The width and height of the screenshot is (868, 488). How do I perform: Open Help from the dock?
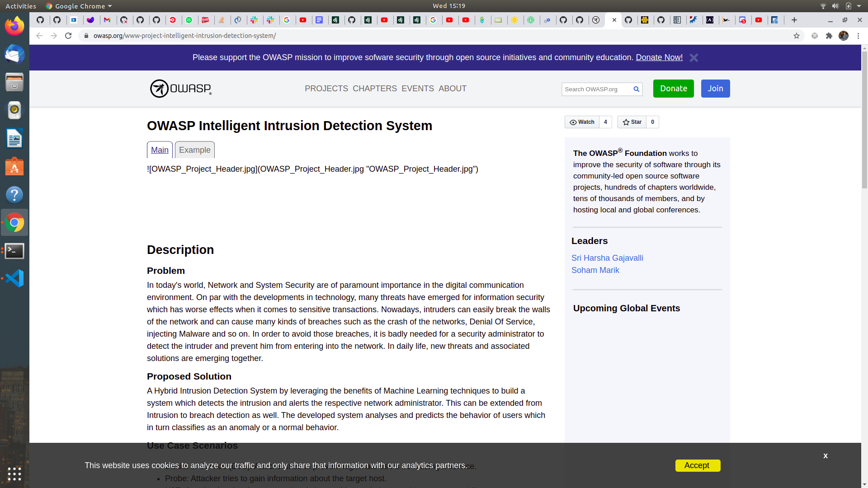14,195
